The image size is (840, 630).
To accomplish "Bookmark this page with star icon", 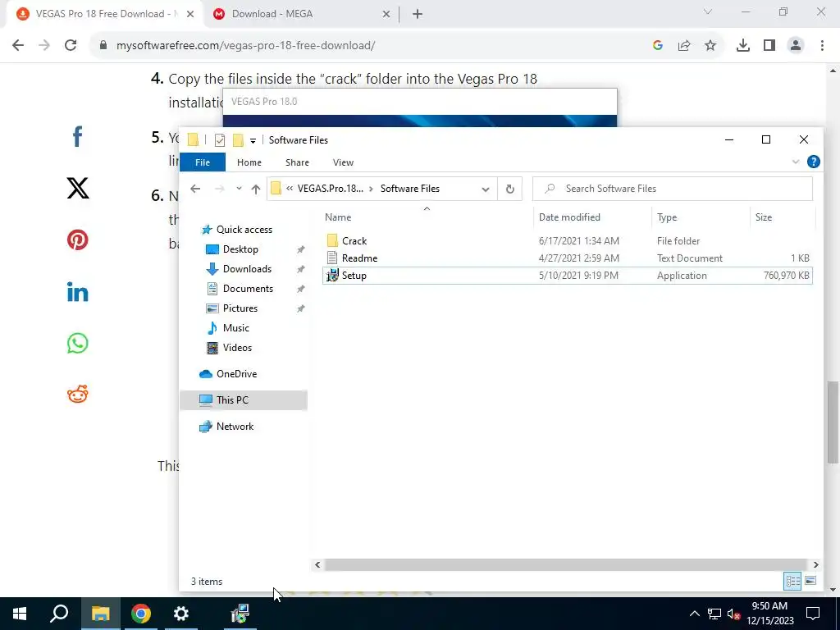I will (x=710, y=46).
